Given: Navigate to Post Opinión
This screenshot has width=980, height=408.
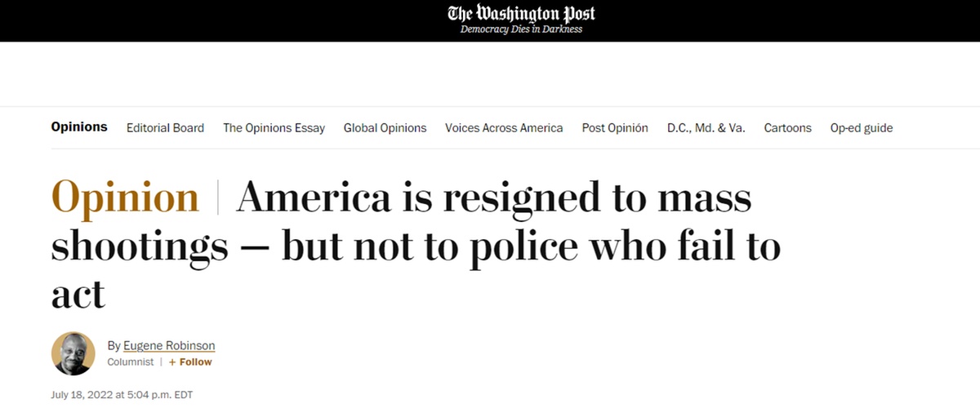Looking at the screenshot, I should point(615,128).
